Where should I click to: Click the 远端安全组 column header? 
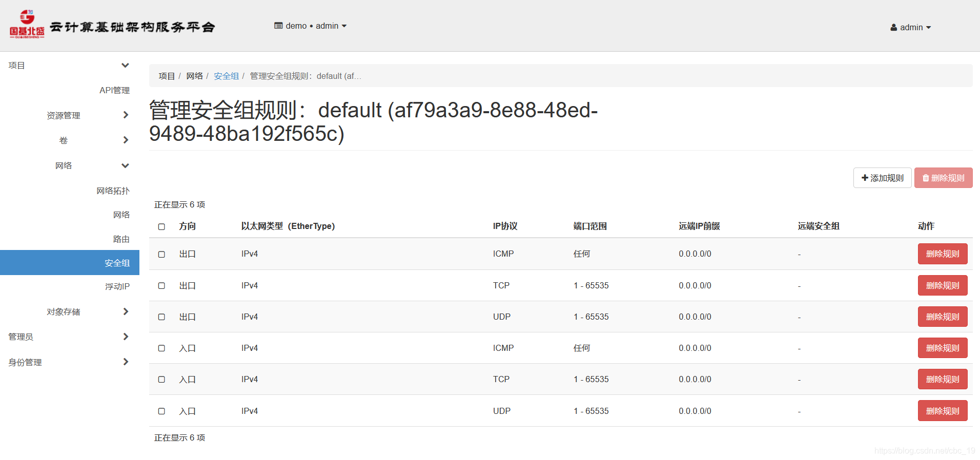click(819, 226)
